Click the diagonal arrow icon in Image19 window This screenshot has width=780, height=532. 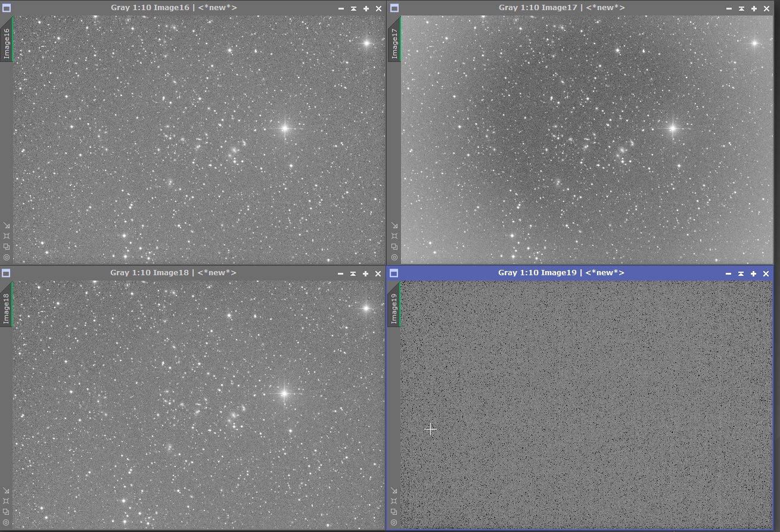[394, 491]
